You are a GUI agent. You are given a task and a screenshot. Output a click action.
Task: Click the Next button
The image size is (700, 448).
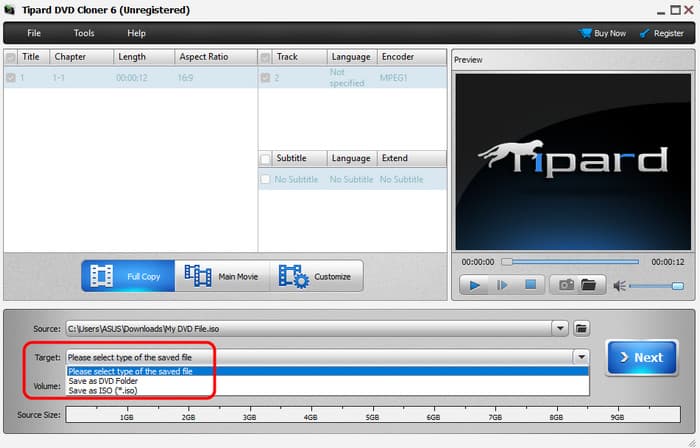[642, 357]
